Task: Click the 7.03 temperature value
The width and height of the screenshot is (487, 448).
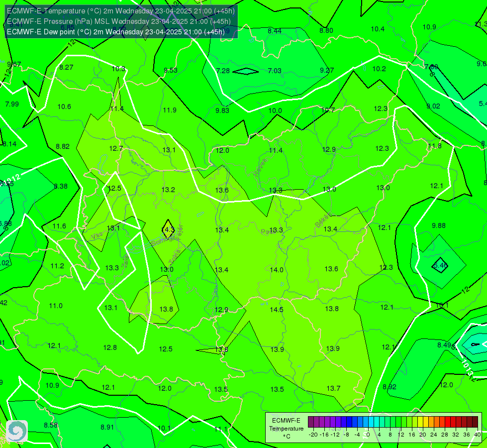Action: pos(275,71)
